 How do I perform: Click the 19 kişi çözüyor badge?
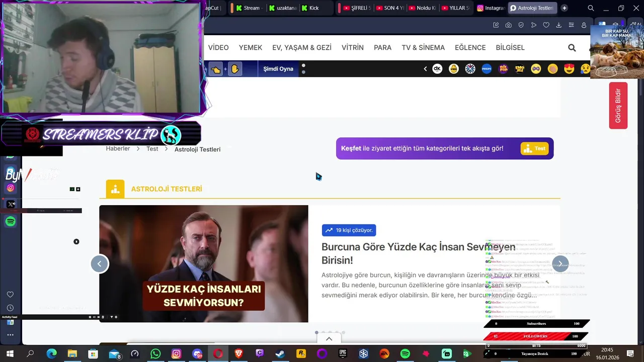349,230
